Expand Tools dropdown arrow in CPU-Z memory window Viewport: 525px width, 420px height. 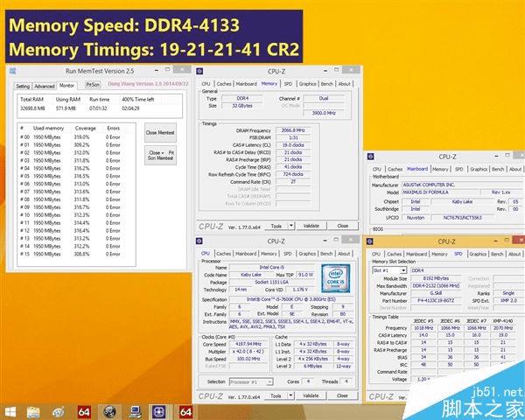(291, 226)
